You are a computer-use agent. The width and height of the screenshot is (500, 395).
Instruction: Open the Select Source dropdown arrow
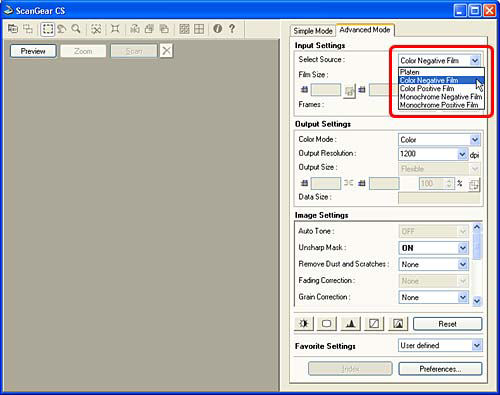(x=475, y=61)
